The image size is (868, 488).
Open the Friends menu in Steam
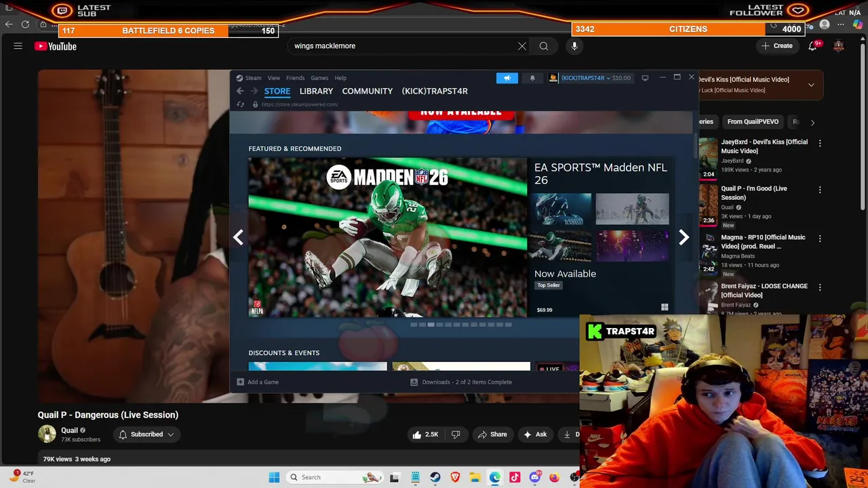[x=295, y=78]
